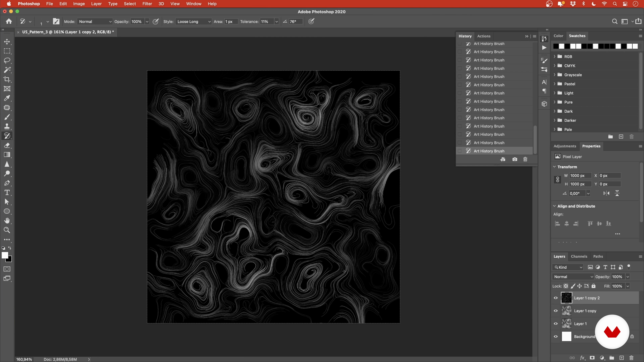Image resolution: width=644 pixels, height=362 pixels.
Task: Open the Style dropdown showing Loose Long
Action: pos(194,21)
